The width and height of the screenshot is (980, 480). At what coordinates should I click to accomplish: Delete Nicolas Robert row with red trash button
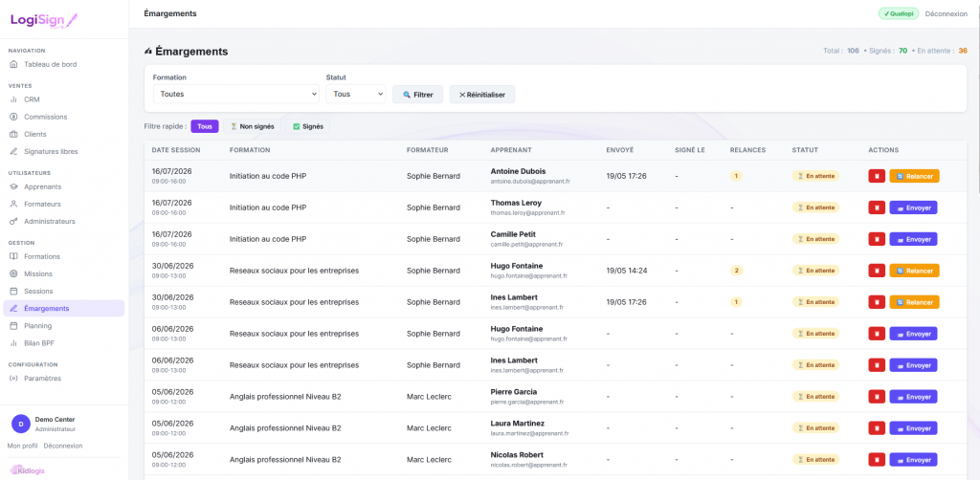point(877,459)
